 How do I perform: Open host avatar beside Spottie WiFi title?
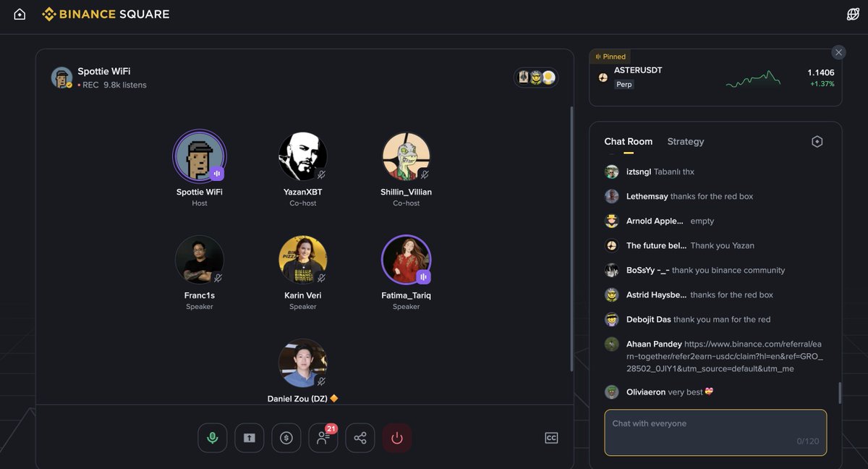click(x=62, y=77)
